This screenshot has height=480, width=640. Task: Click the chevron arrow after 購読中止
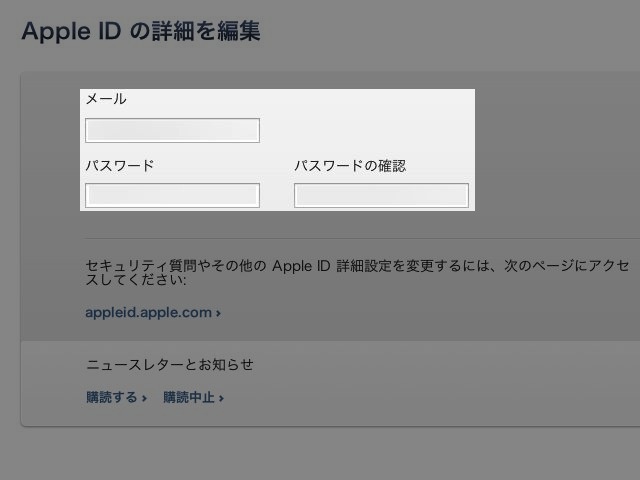[x=221, y=398]
